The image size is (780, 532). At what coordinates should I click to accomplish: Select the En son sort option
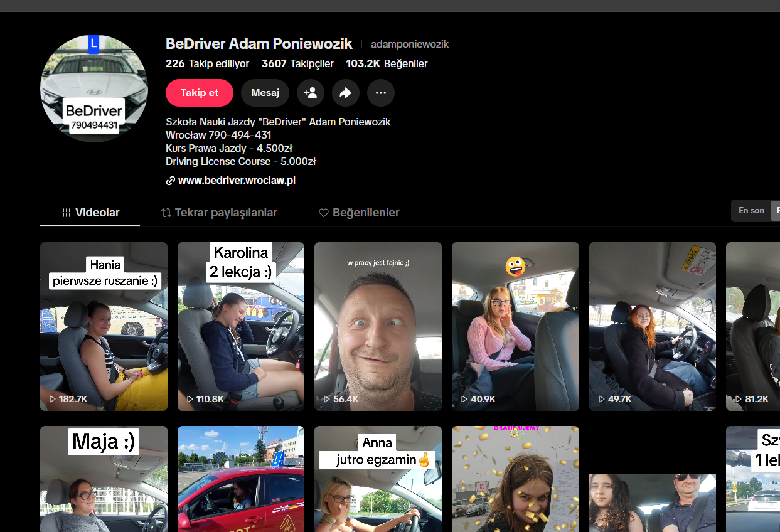[x=751, y=211]
